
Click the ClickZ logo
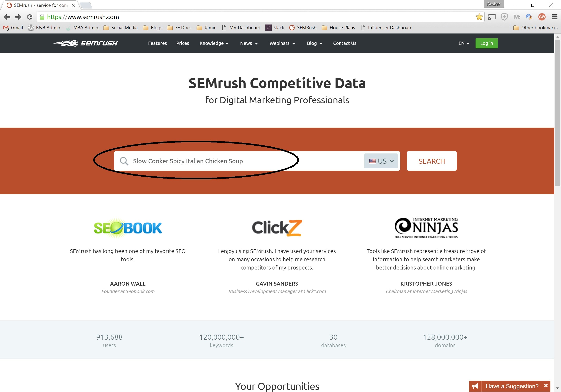pos(277,228)
